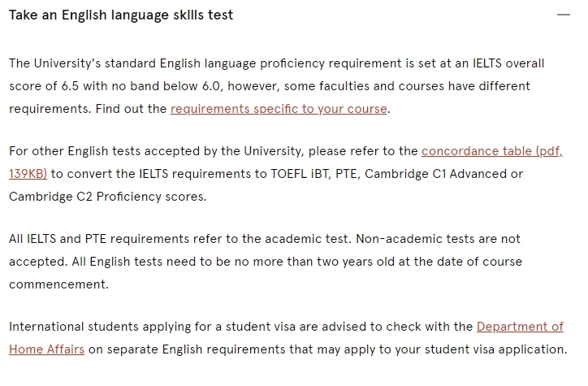This screenshot has height=386, width=588.
Task: Follow the 'Department of' link text
Action: (x=520, y=327)
